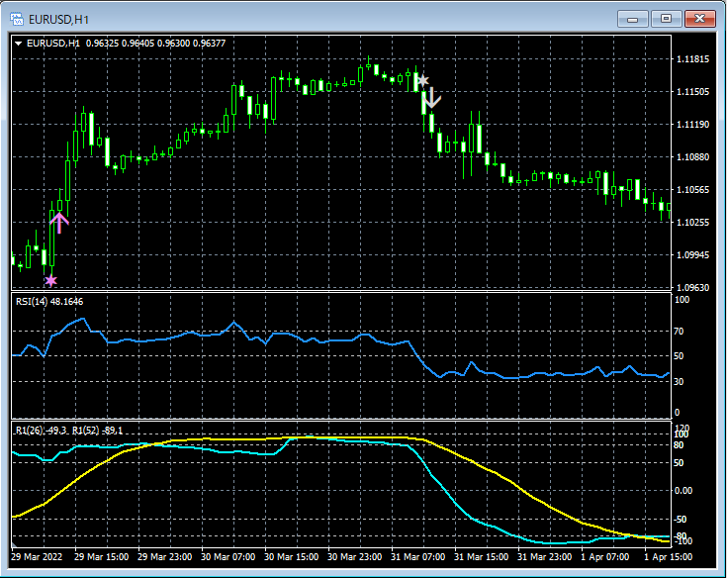The height and width of the screenshot is (578, 728).
Task: Minimize the EURUSD,H1 chart window
Action: [634, 18]
